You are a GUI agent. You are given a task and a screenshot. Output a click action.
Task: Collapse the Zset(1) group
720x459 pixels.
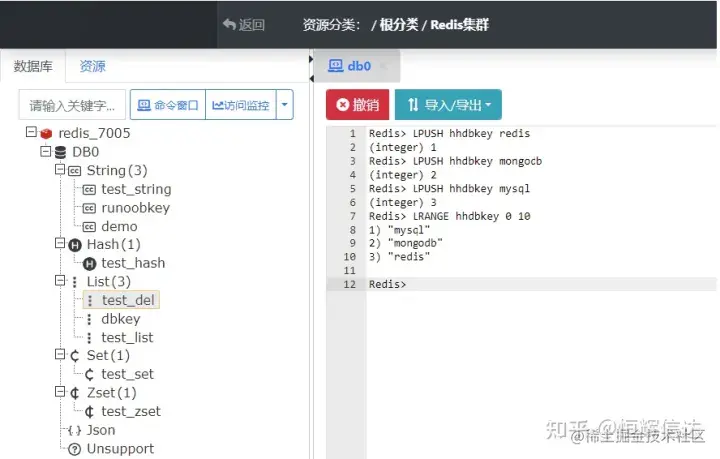tap(60, 392)
